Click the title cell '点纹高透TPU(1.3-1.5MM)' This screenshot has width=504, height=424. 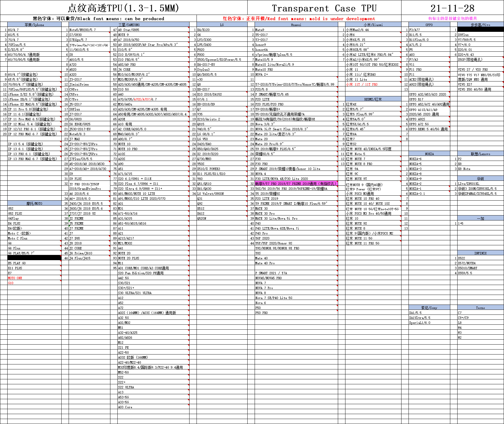[x=124, y=8]
